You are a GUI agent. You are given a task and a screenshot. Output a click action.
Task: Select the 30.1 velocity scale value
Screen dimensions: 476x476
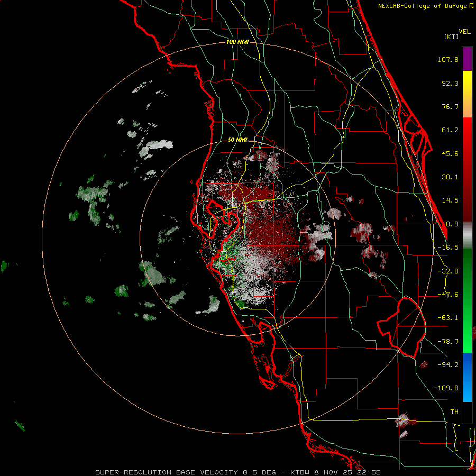450,177
